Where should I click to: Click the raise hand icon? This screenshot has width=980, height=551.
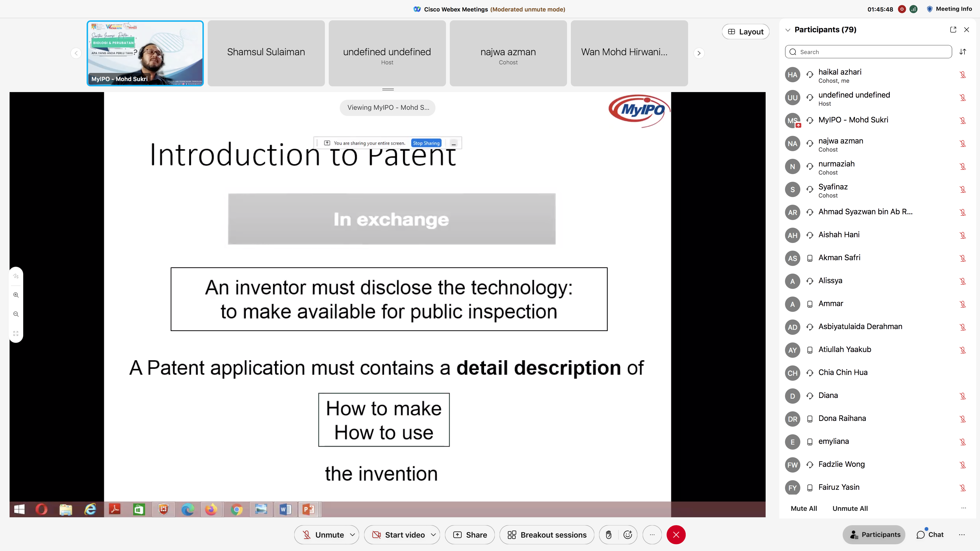point(609,535)
